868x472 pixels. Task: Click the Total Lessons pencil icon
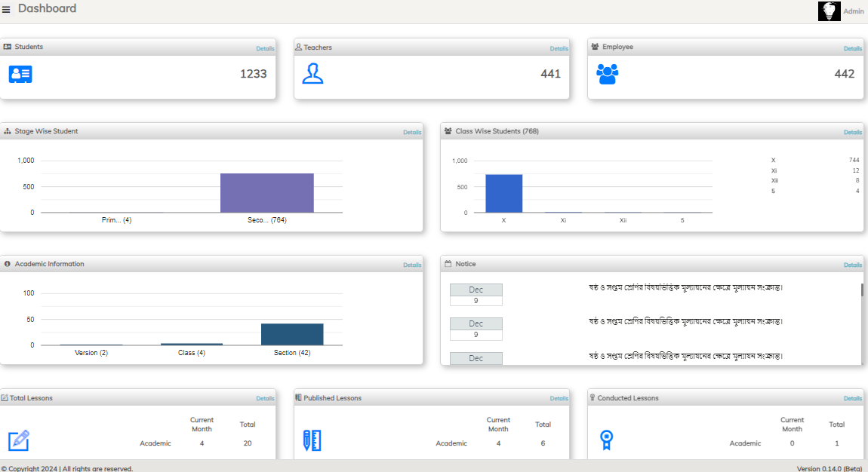tap(19, 440)
